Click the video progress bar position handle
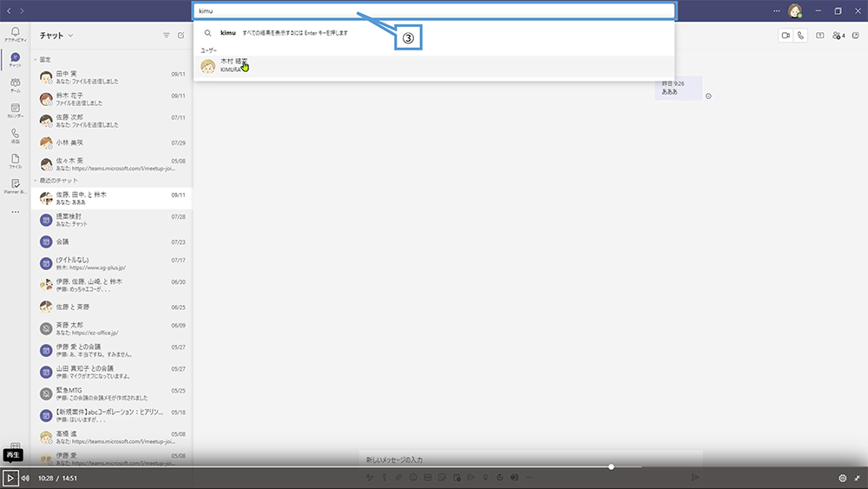The width and height of the screenshot is (868, 489). pos(611,466)
